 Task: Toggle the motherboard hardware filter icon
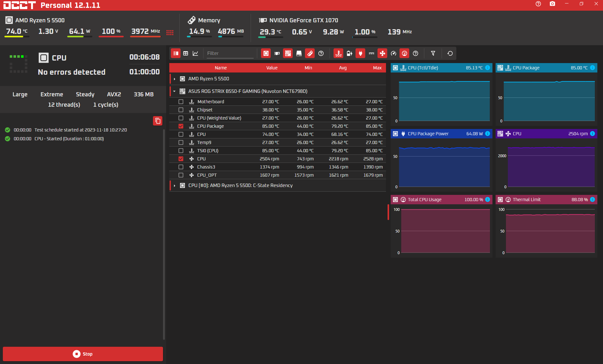[288, 53]
